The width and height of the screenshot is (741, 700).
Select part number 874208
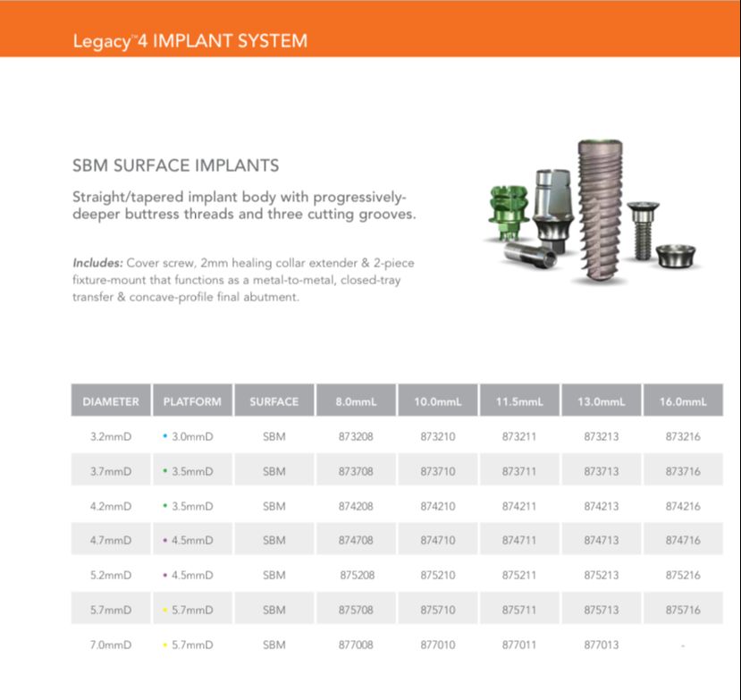click(356, 506)
